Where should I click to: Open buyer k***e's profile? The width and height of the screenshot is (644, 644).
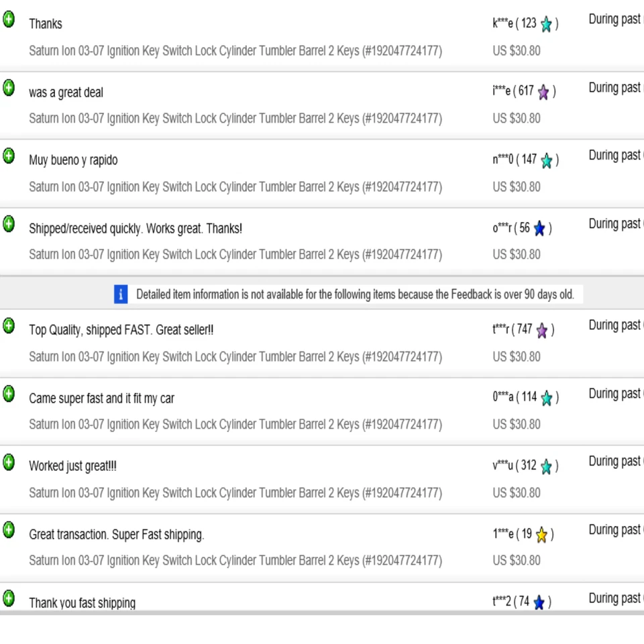[502, 23]
